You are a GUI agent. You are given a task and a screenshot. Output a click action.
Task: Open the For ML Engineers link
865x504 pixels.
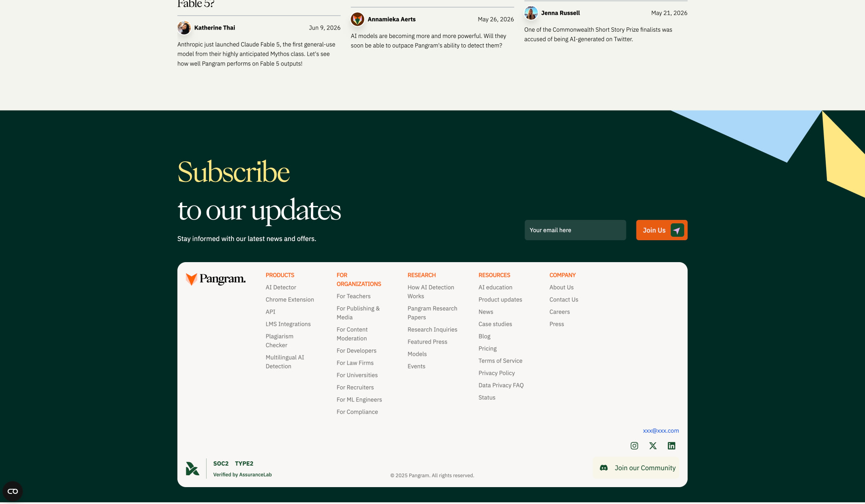[x=359, y=400]
